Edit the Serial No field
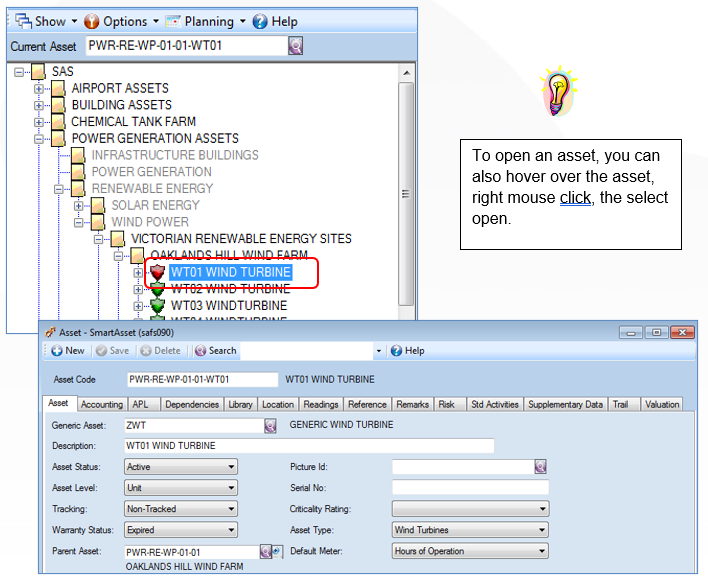The height and width of the screenshot is (577, 708). tap(470, 488)
